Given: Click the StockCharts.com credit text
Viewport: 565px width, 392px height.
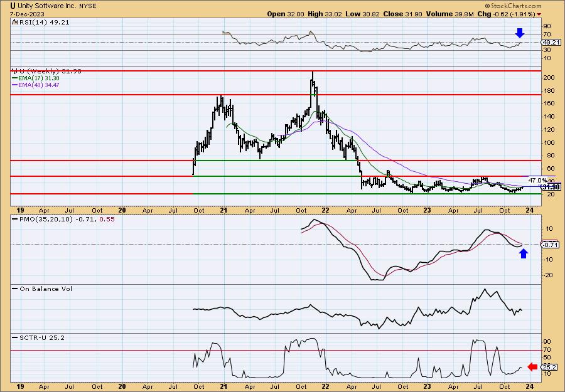Looking at the screenshot, I should (513, 6).
